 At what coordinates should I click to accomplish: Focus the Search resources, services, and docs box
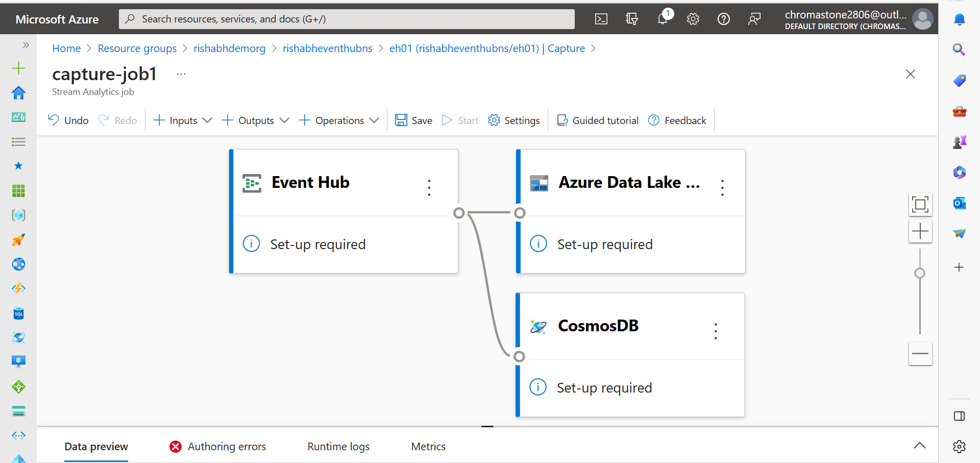(347, 19)
